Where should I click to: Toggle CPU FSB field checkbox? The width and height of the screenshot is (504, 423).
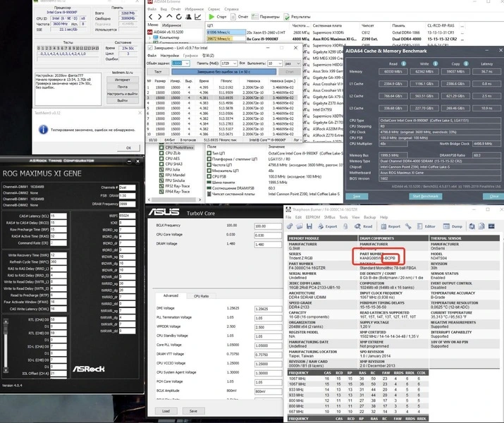pos(209,176)
